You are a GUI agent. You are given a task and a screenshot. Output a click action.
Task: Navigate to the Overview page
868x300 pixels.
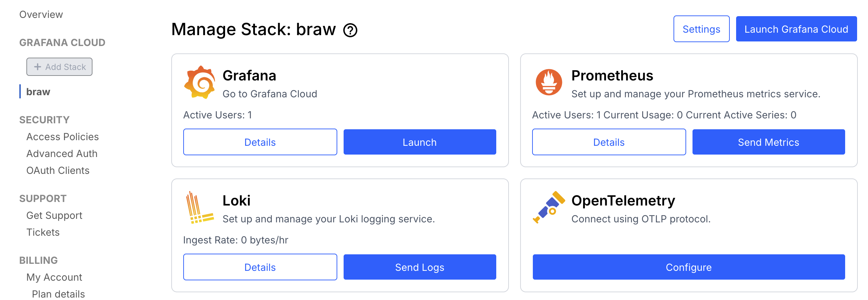tap(41, 14)
